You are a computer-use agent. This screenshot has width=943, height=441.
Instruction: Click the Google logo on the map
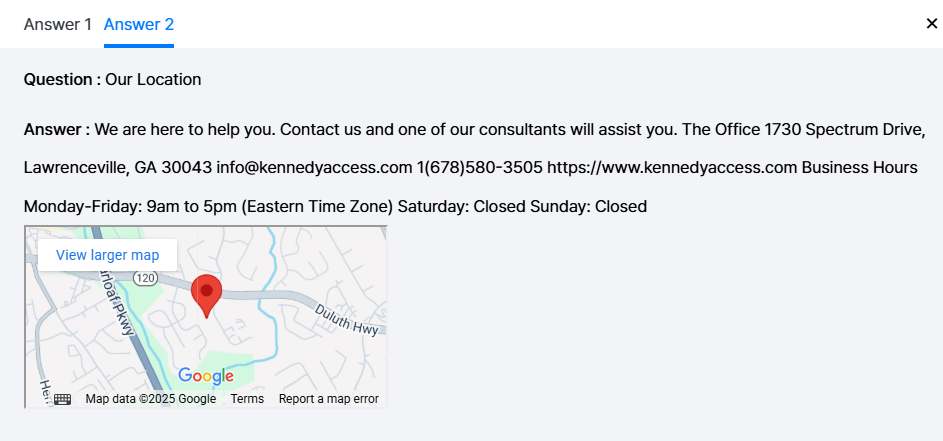[x=206, y=376]
